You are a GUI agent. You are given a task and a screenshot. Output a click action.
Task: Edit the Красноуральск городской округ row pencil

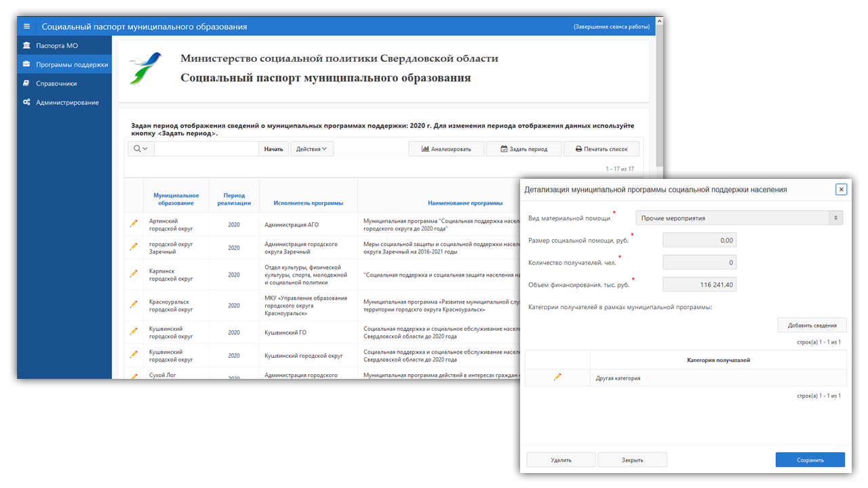tap(134, 304)
